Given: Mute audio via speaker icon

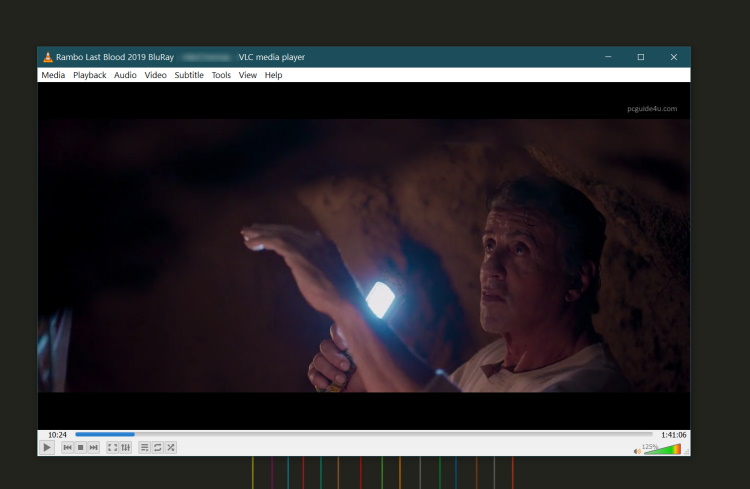Looking at the screenshot, I should click(637, 450).
